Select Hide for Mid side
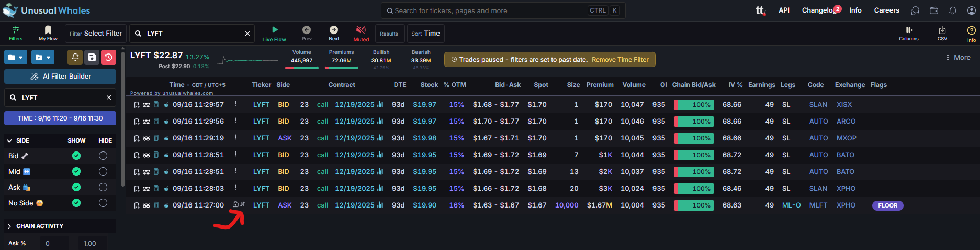This screenshot has height=250, width=980. coord(103,171)
